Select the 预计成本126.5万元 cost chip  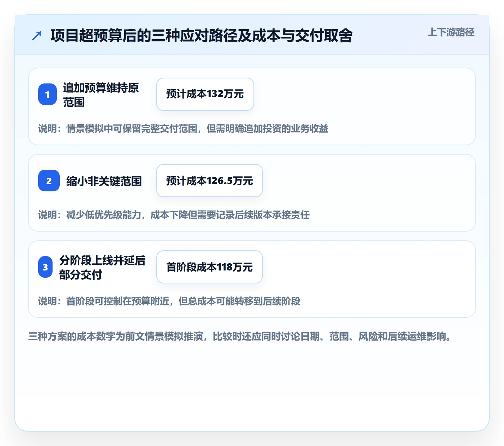tap(210, 181)
